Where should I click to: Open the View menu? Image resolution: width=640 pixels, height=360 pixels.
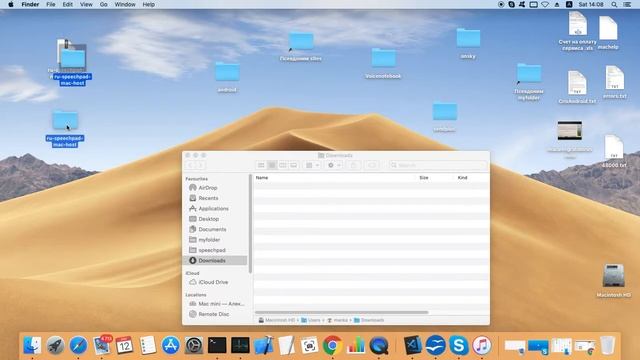(x=86, y=4)
